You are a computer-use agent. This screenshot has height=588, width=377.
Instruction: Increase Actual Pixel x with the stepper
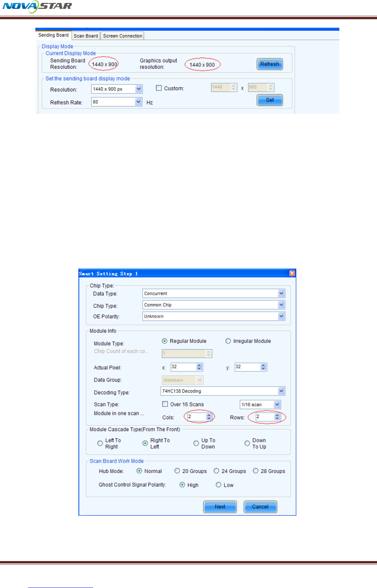[x=199, y=365]
